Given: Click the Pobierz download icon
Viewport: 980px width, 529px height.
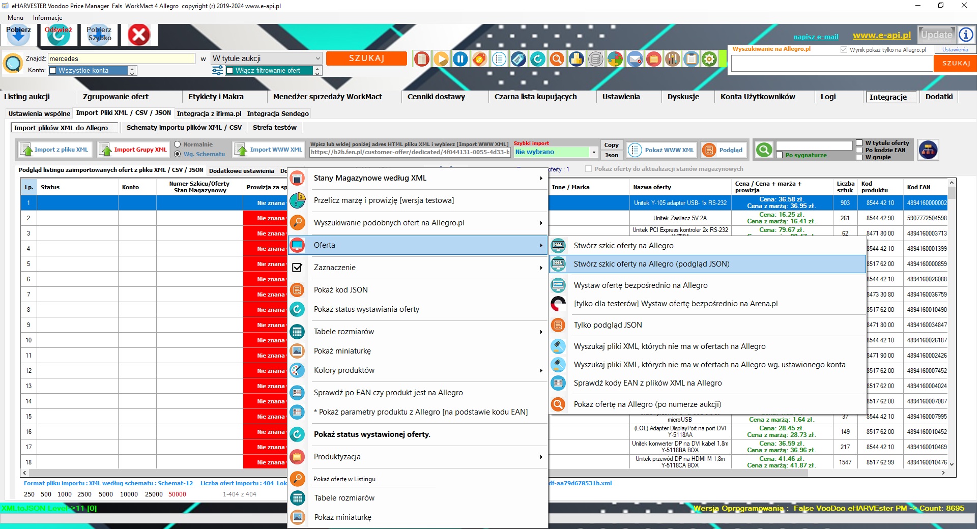Looking at the screenshot, I should [18, 35].
